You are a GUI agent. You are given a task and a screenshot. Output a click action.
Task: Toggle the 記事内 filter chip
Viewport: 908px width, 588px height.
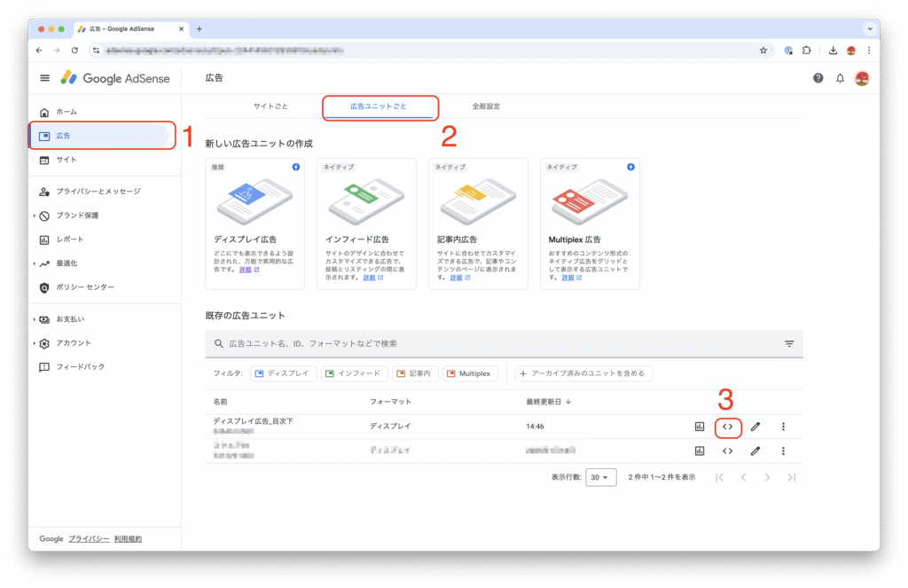[415, 373]
